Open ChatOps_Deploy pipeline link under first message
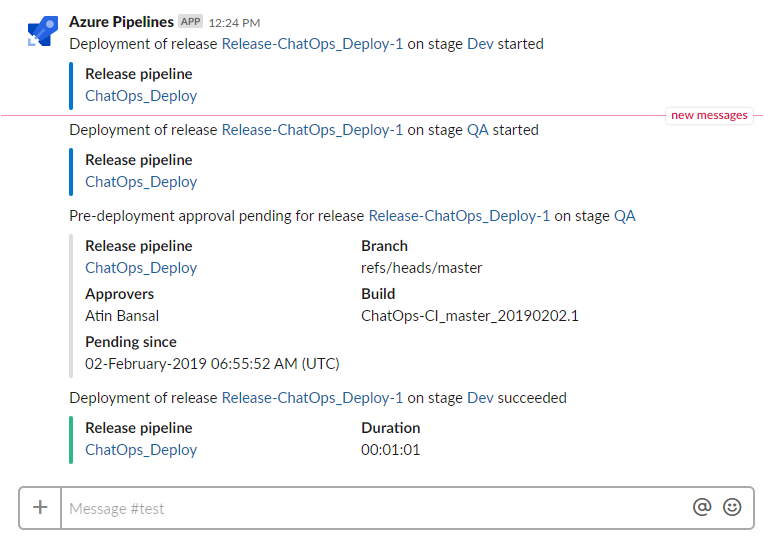764x540 pixels. pos(141,96)
